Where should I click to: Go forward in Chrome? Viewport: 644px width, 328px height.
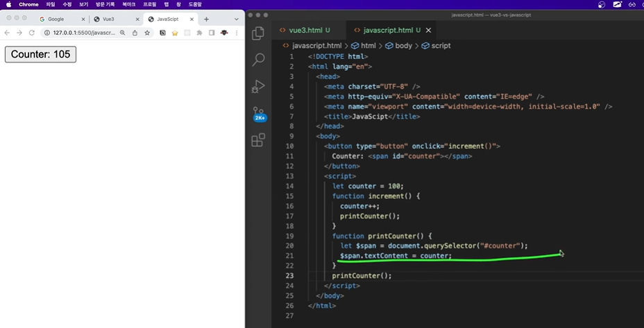pos(19,33)
